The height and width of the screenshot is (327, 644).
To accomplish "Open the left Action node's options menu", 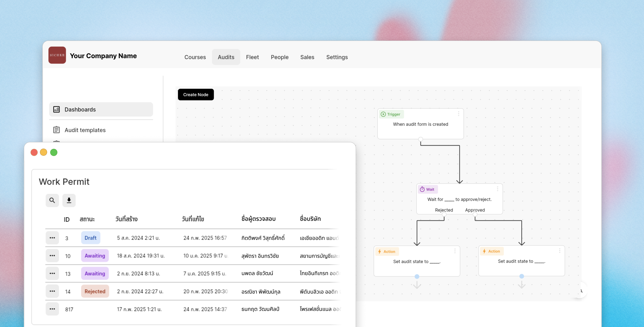I will tap(455, 251).
